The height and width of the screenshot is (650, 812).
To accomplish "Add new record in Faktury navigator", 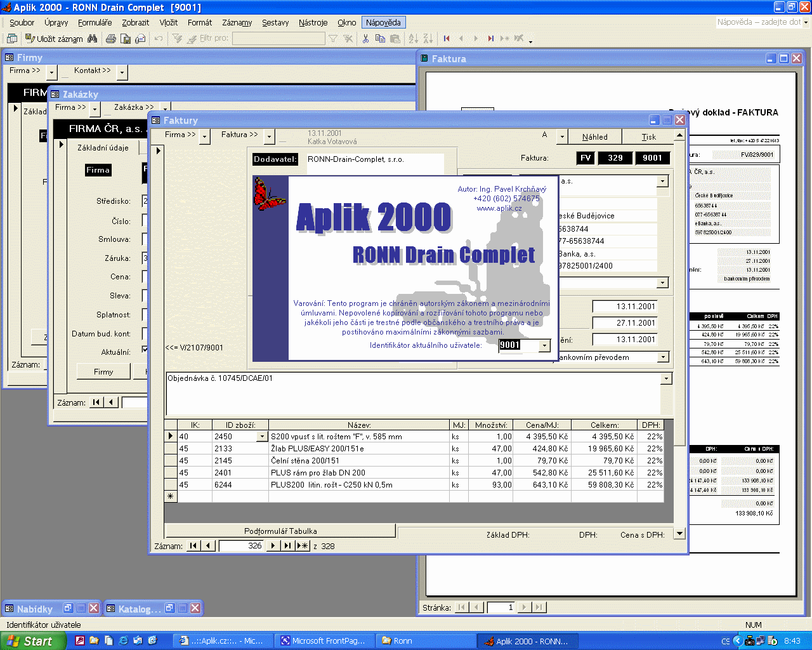I will [x=303, y=546].
